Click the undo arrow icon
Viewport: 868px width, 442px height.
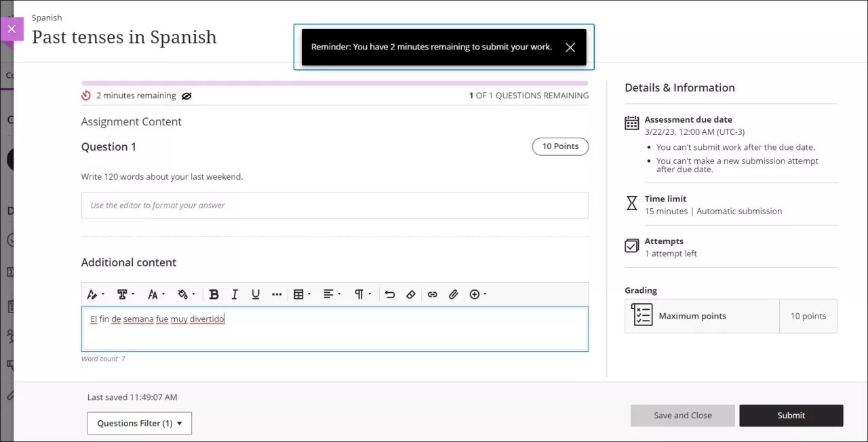pos(389,294)
